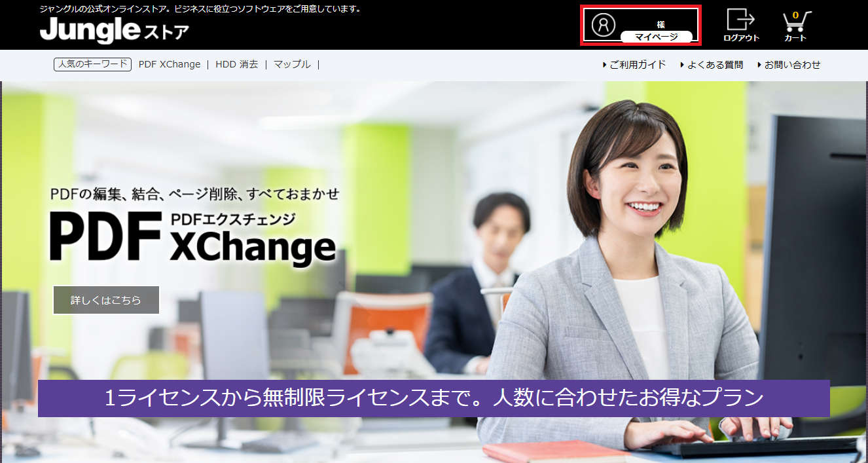
Task: Open マイページ from the header
Action: pos(657,37)
